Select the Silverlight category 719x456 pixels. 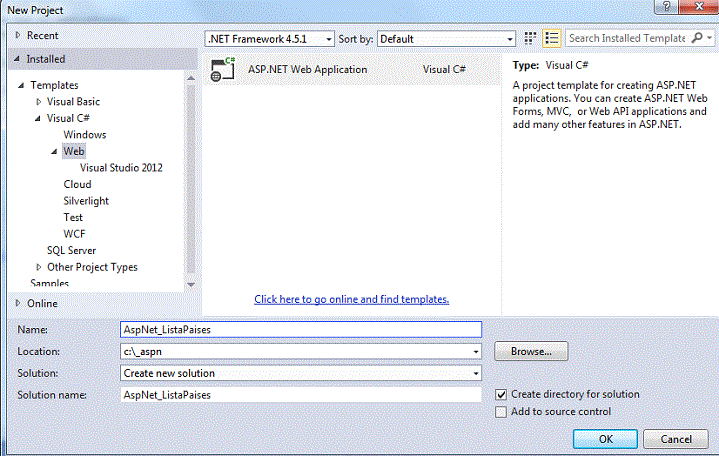[x=86, y=201]
